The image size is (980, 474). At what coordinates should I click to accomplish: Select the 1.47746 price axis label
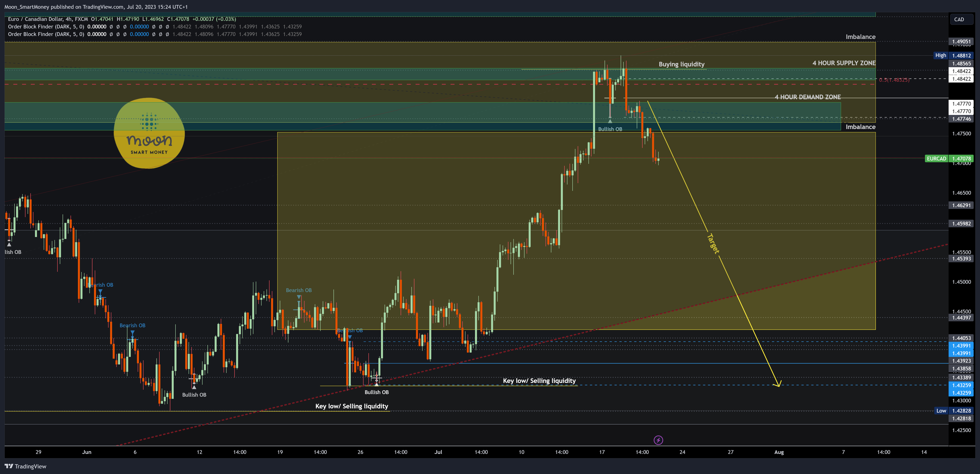click(x=961, y=119)
